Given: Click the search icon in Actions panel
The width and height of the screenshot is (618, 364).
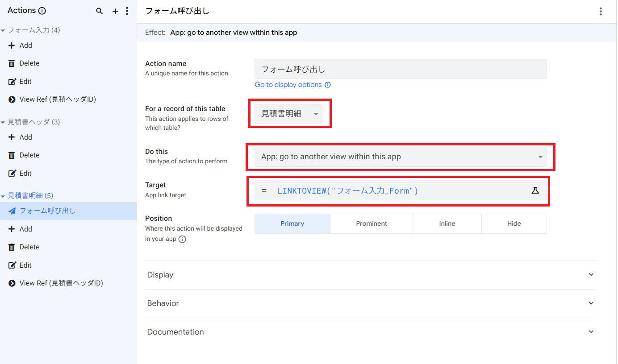Looking at the screenshot, I should tap(100, 11).
